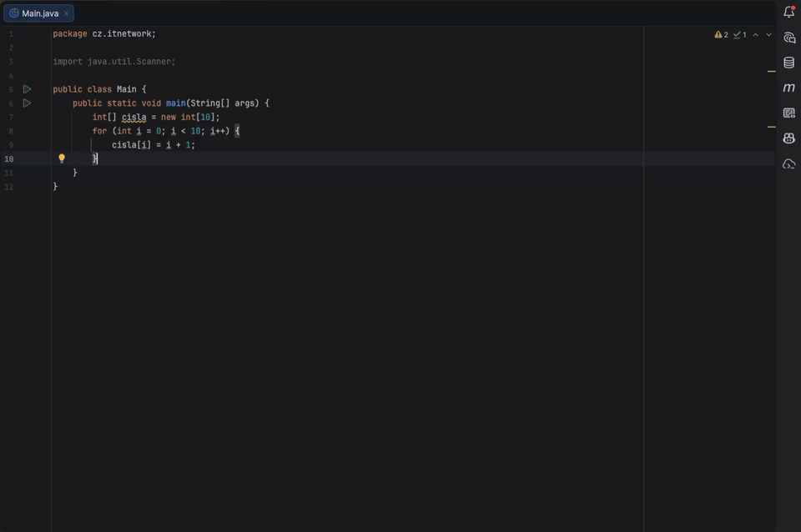801x532 pixels.
Task: Open the cloud sync icon in sidebar
Action: click(788, 163)
